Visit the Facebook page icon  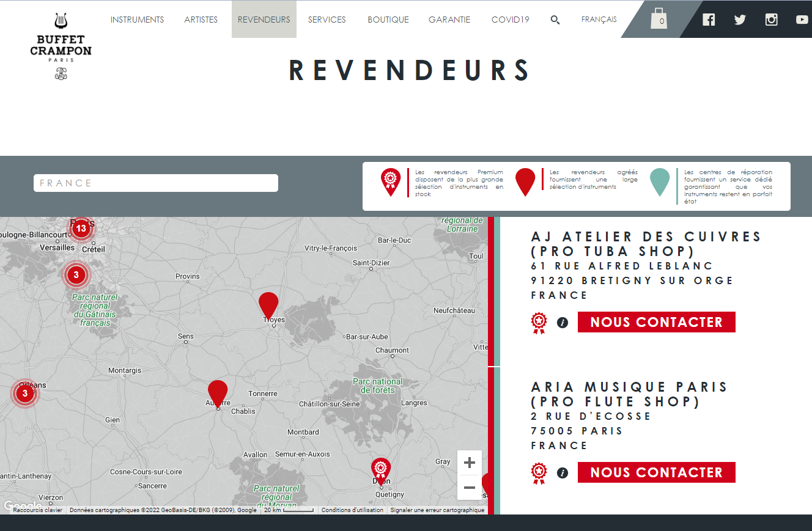pos(709,20)
